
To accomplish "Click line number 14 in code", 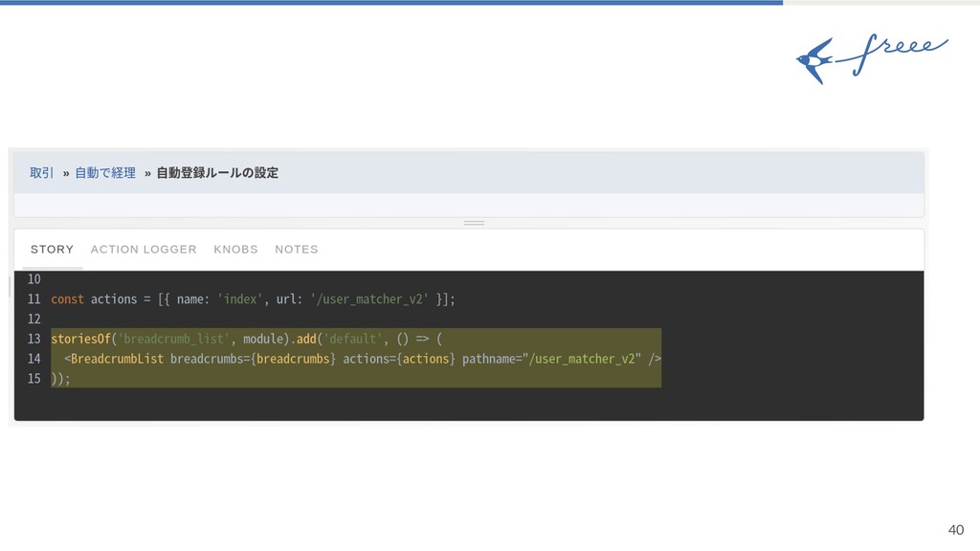I will (x=33, y=359).
